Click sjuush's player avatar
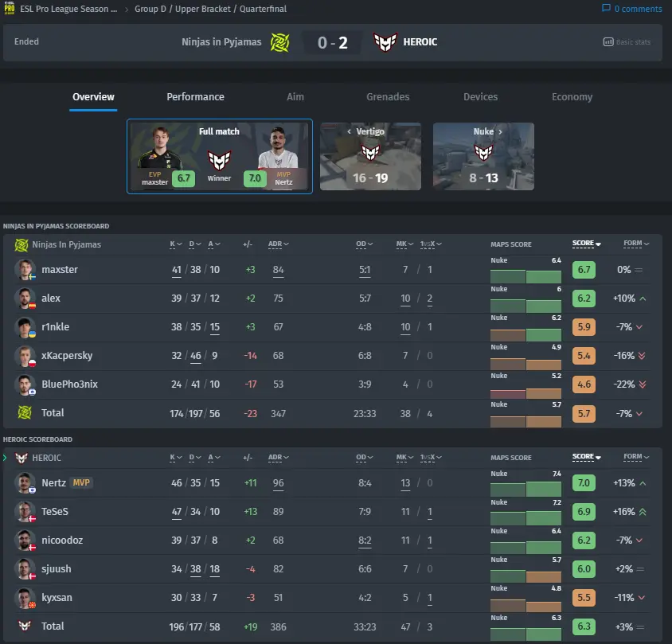The image size is (672, 644). pyautogui.click(x=25, y=569)
